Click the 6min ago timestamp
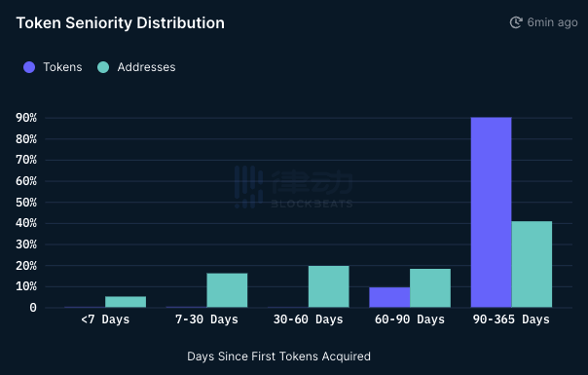The width and height of the screenshot is (588, 375). pyautogui.click(x=552, y=22)
